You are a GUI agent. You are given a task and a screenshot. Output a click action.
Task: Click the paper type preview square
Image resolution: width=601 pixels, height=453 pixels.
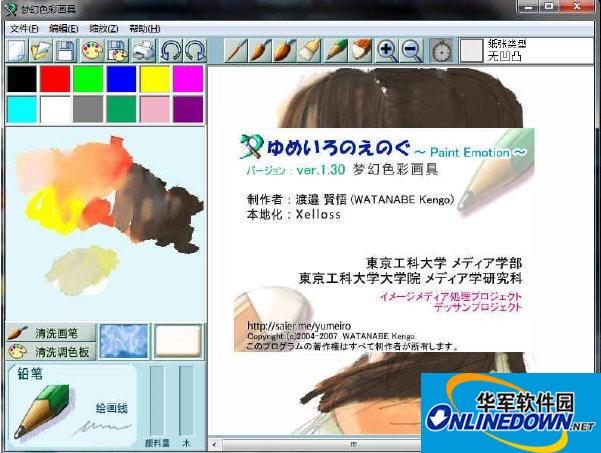pos(471,50)
